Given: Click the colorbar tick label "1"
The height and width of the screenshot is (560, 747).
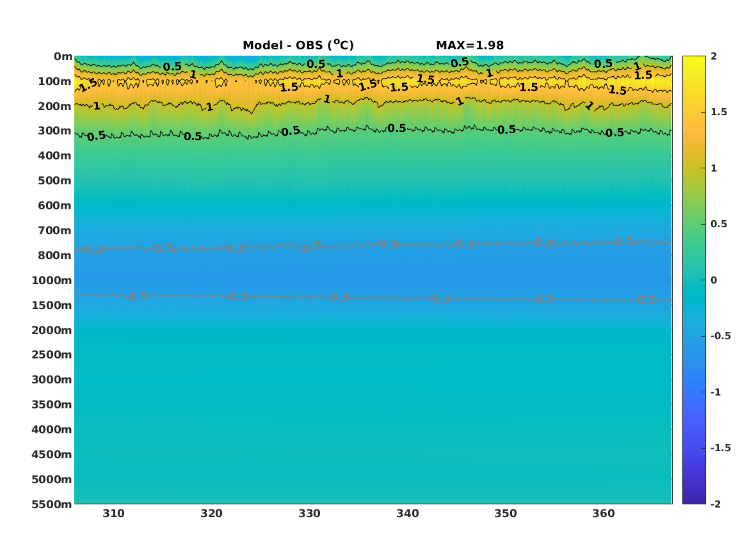Looking at the screenshot, I should click(714, 168).
